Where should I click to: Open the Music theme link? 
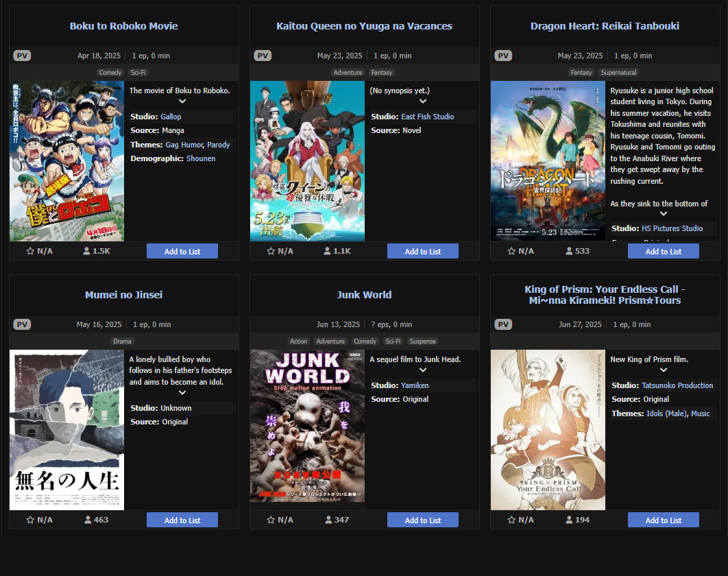pyautogui.click(x=701, y=413)
